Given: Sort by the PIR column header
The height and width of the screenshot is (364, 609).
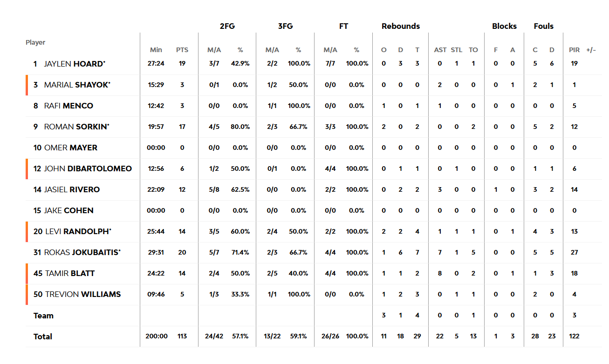Looking at the screenshot, I should pyautogui.click(x=575, y=50).
